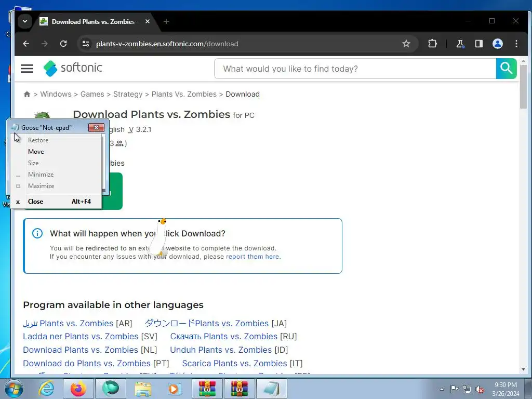Open the taskbar clock showing 9:30 PM
This screenshot has width=532, height=399.
pyautogui.click(x=506, y=389)
